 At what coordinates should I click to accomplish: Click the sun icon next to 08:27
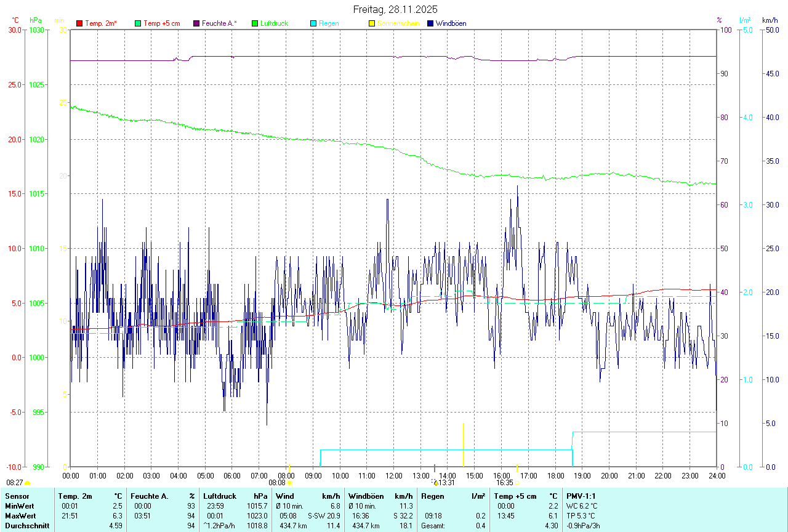click(x=28, y=483)
